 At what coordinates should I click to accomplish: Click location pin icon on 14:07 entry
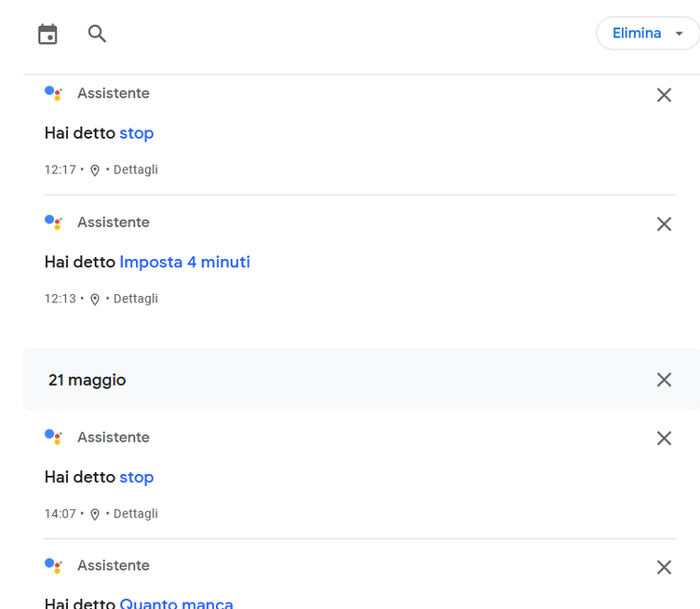(95, 515)
